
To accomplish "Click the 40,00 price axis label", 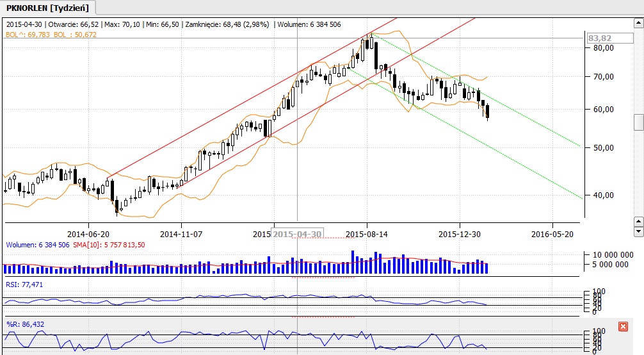I will click(604, 195).
